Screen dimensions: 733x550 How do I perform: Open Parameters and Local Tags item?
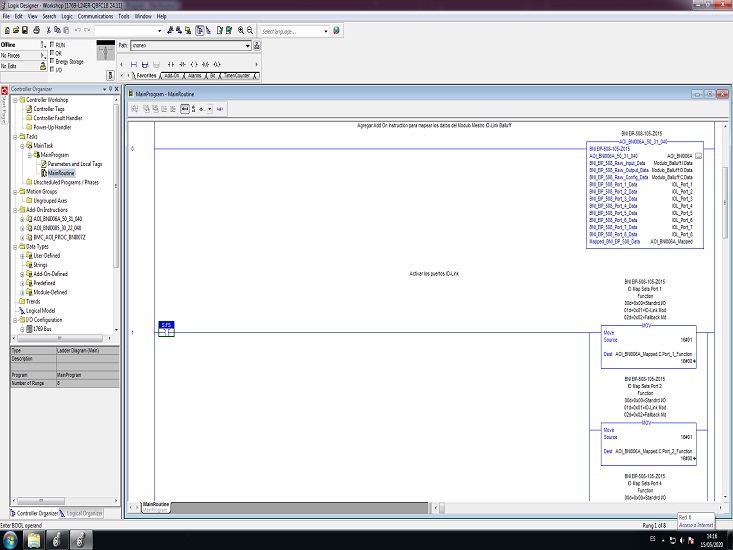click(74, 164)
